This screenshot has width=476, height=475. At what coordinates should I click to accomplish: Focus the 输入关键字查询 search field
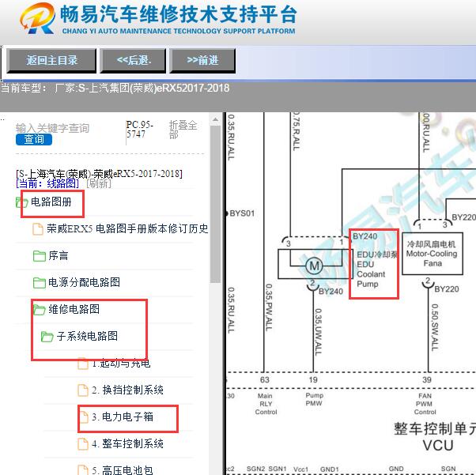(x=52, y=128)
